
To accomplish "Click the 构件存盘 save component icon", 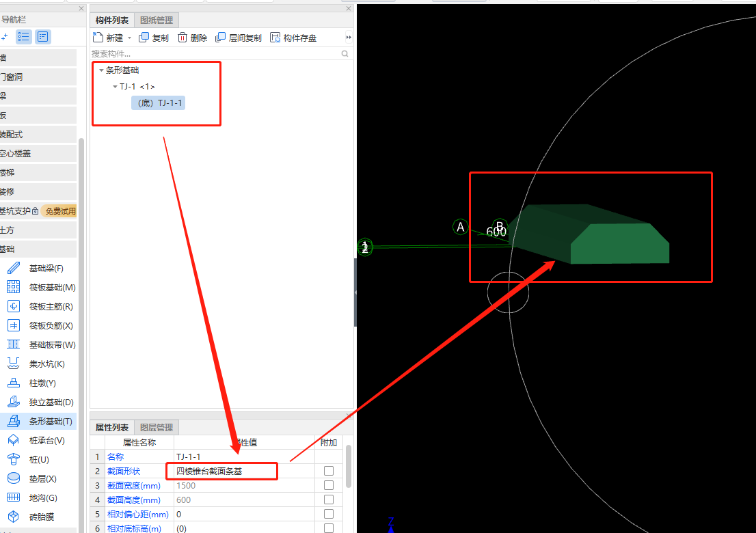I will 275,37.
